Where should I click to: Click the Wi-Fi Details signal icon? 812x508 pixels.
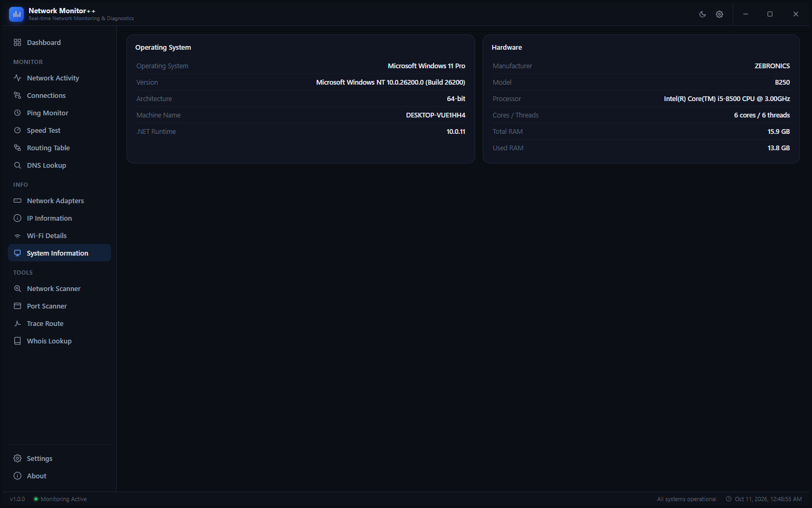click(17, 235)
